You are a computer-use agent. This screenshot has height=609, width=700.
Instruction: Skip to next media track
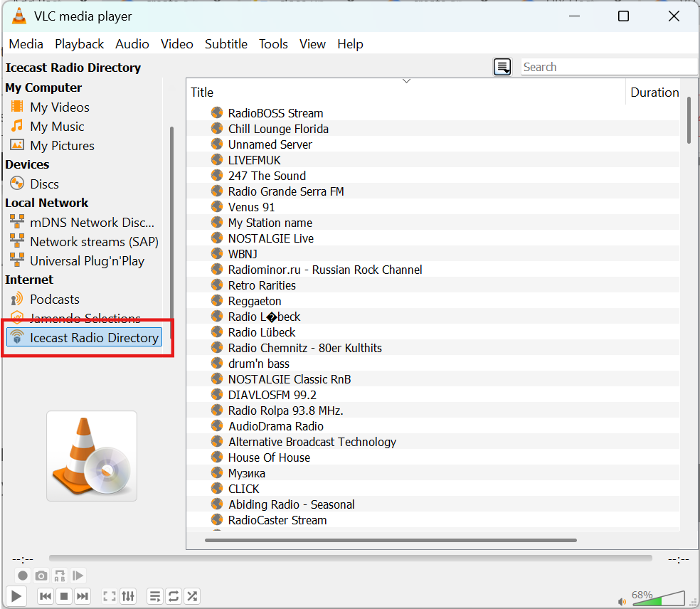point(82,596)
